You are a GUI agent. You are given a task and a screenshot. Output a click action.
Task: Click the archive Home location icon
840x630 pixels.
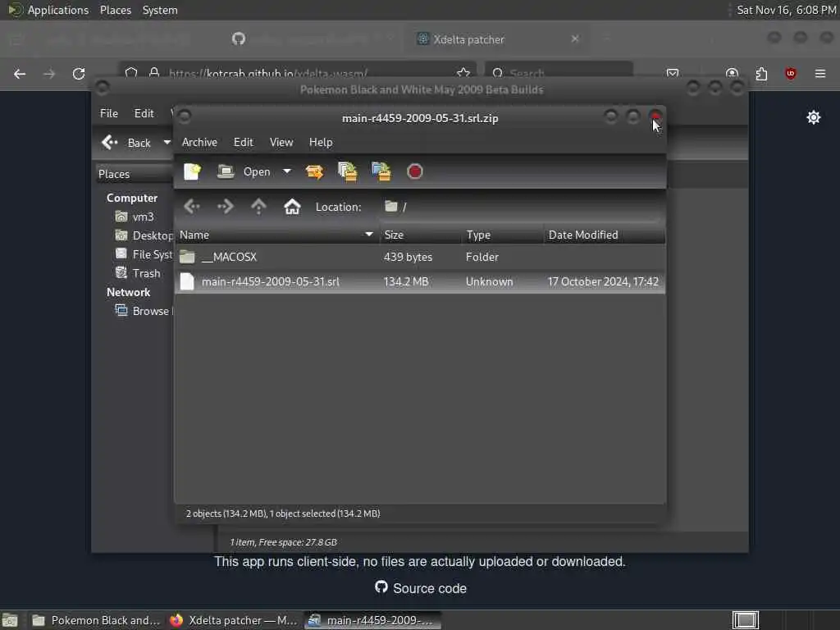tap(292, 206)
